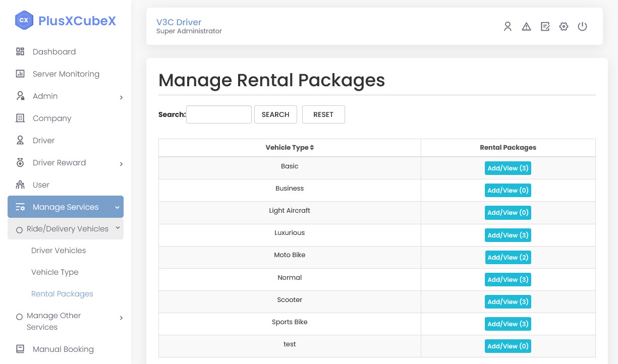
Task: Click the Manual Booking book icon
Action: coord(20,349)
